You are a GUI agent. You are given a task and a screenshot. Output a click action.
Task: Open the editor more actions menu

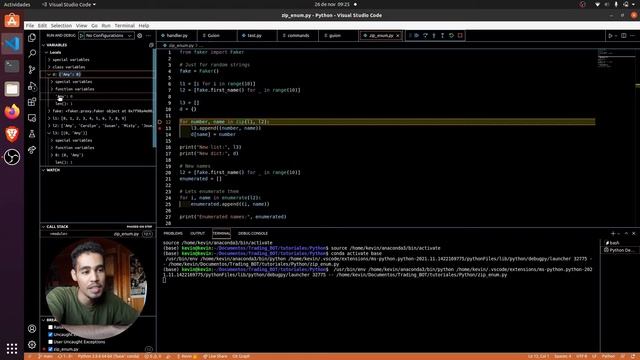coord(633,36)
